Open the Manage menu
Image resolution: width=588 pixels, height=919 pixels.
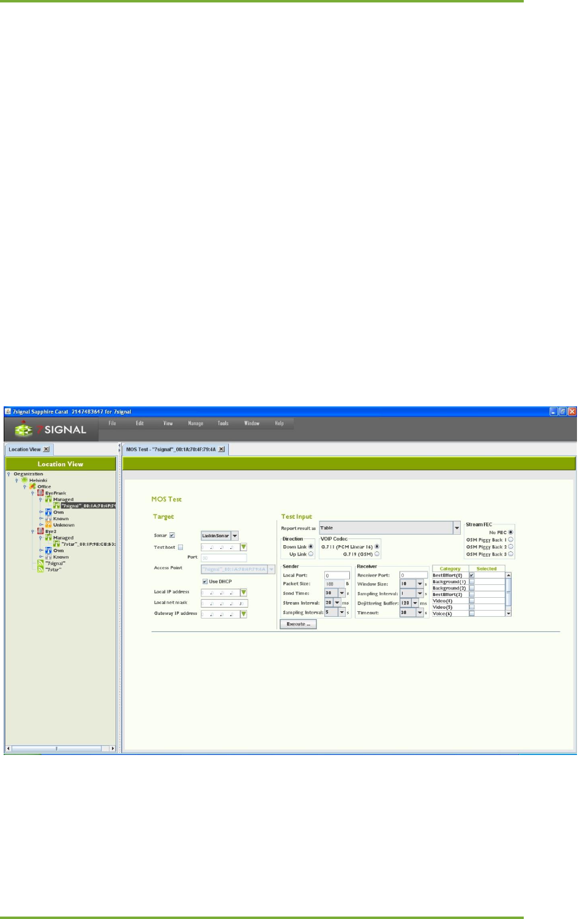[x=195, y=423]
